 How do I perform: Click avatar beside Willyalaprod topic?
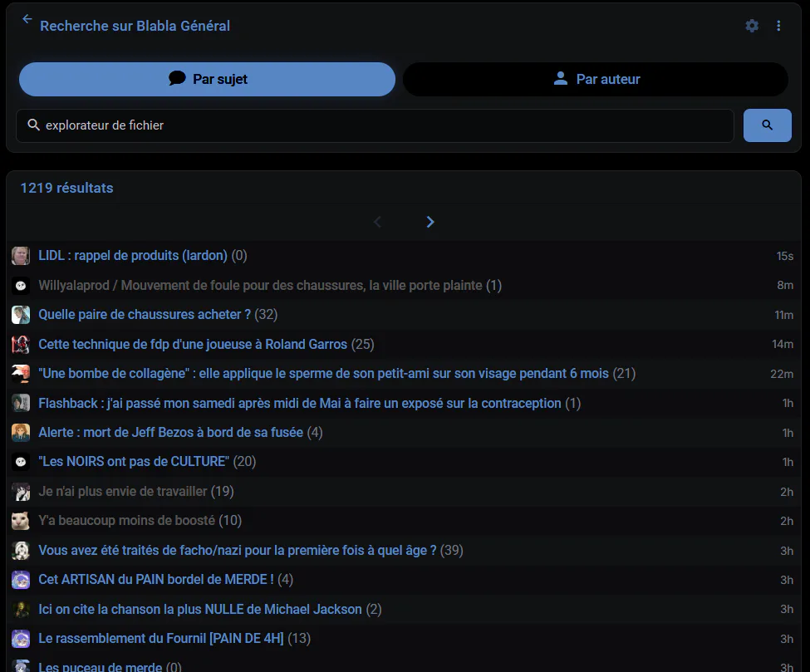pos(21,285)
